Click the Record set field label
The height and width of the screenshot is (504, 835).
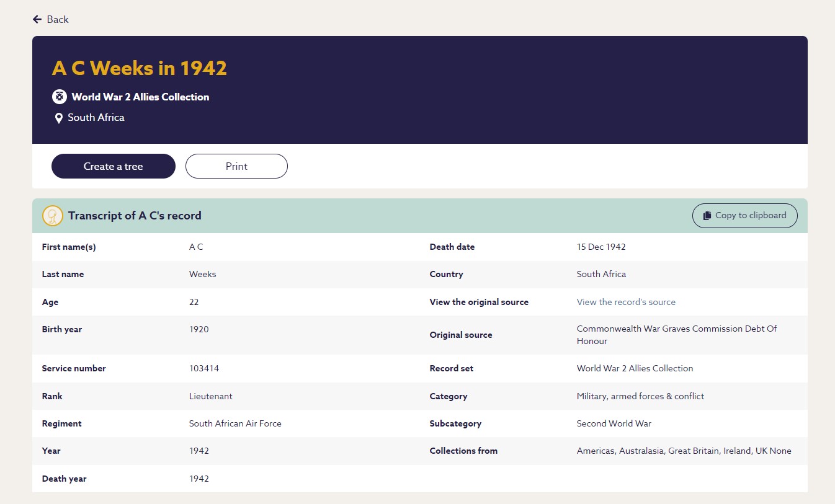pyautogui.click(x=452, y=368)
